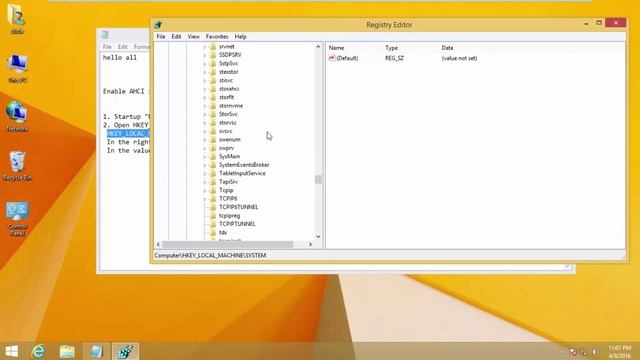Select the srvnet folder icon
Viewport: 640px width, 360px height.
[213, 47]
